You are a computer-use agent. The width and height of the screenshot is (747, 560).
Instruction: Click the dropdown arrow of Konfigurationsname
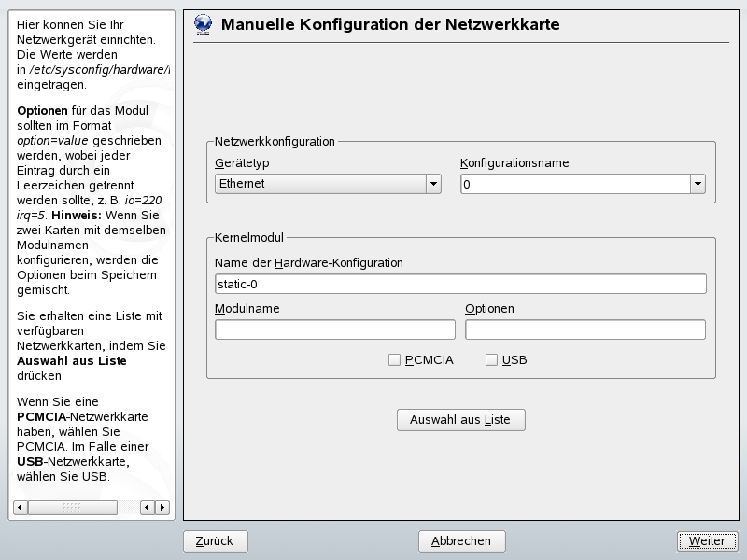pyautogui.click(x=697, y=184)
